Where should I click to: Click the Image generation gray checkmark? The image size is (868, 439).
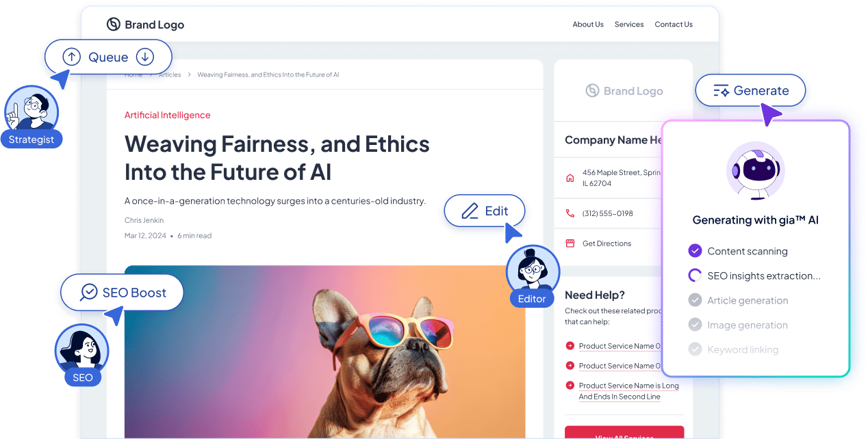[x=695, y=325]
